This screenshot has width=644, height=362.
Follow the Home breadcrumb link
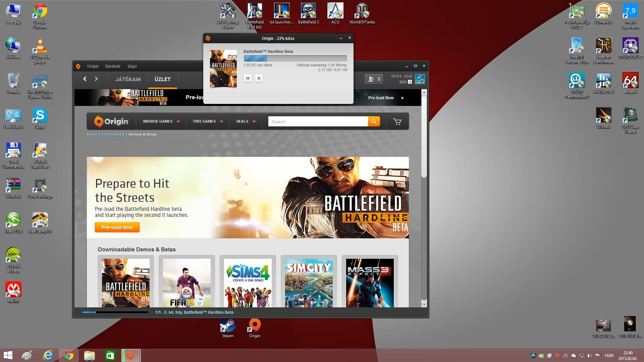(92, 134)
